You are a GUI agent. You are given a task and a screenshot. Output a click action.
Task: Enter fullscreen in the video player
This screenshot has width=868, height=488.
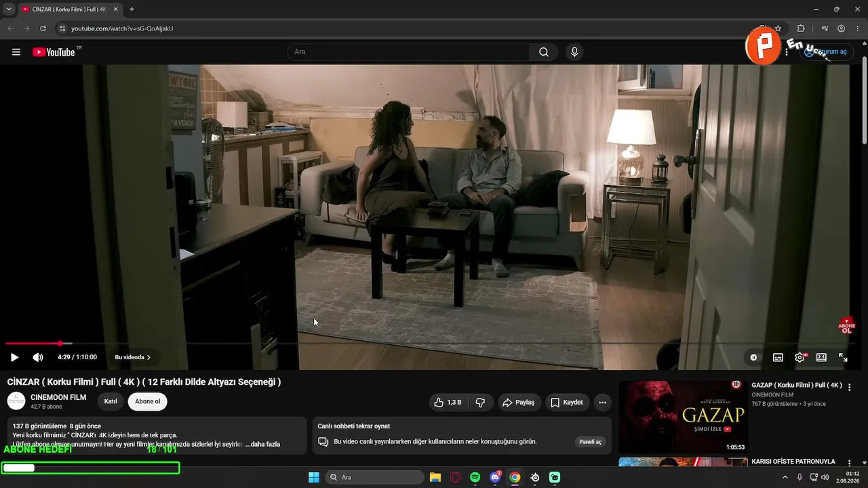(843, 357)
